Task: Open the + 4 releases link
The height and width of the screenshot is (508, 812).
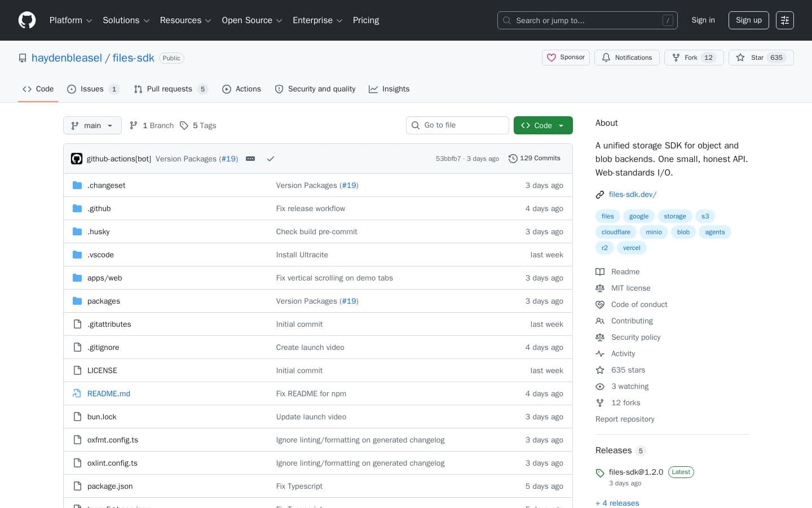Action: [x=617, y=503]
